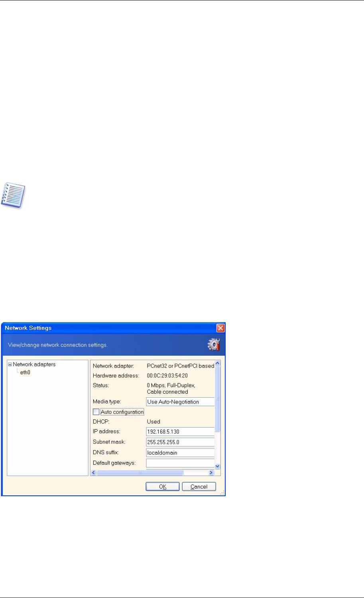Click the Cancel button
The height and width of the screenshot is (598, 364).
(x=199, y=487)
